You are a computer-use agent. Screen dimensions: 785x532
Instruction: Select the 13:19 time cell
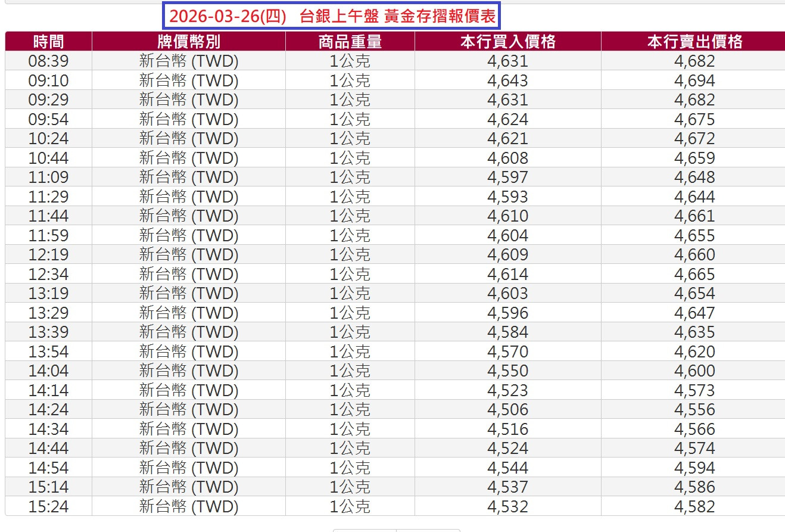click(48, 293)
